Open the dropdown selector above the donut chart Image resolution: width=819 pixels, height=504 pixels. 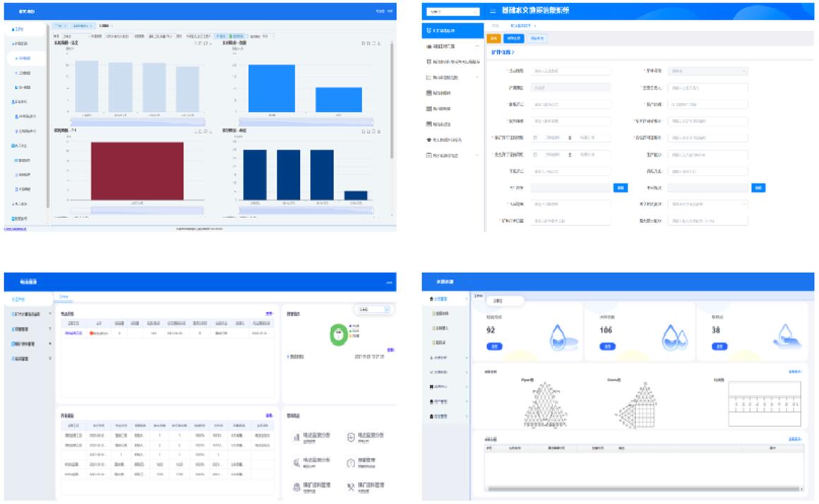pyautogui.click(x=373, y=309)
